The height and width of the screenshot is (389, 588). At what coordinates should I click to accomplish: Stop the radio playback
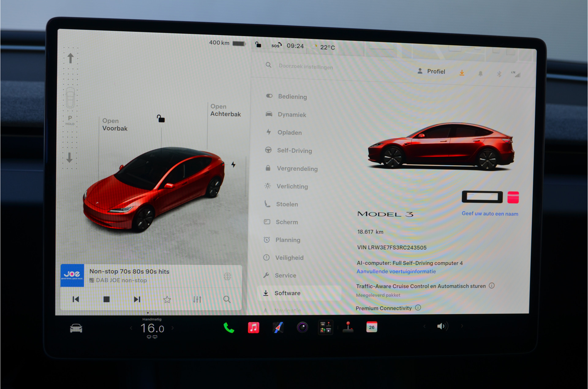point(107,299)
